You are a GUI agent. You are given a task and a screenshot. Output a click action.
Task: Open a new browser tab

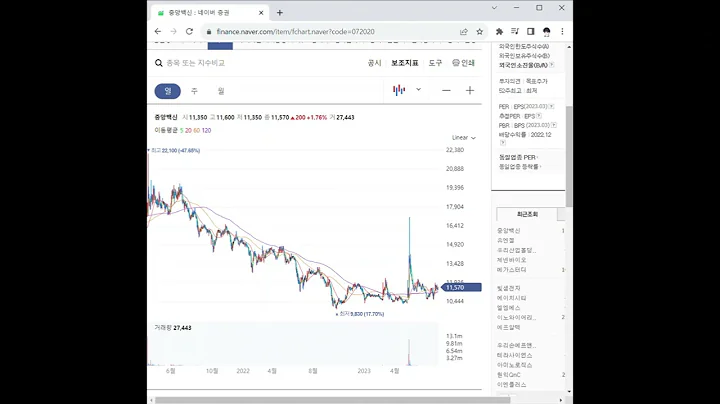coord(280,13)
